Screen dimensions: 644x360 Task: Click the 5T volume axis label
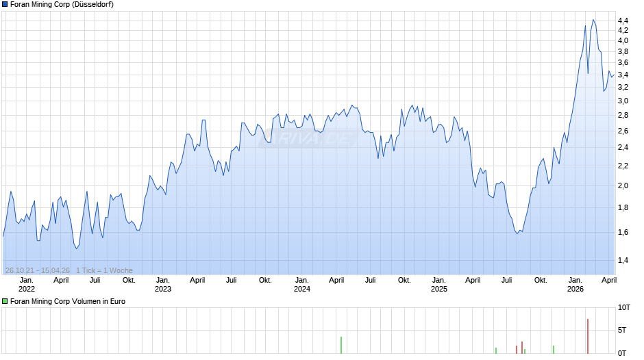(622, 330)
